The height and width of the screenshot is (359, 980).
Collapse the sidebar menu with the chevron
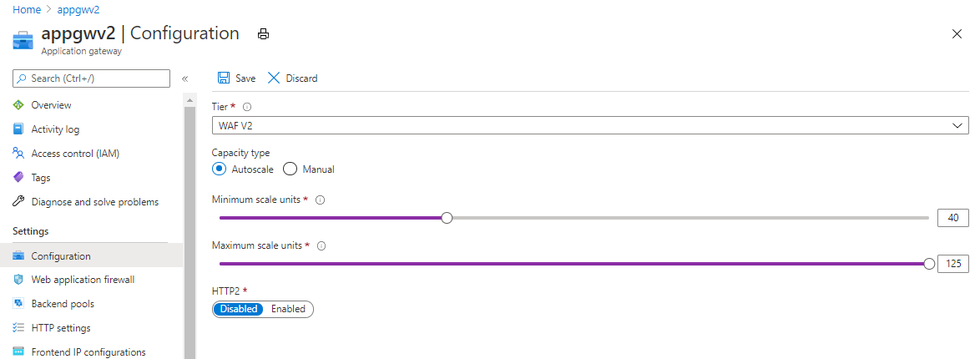[185, 78]
